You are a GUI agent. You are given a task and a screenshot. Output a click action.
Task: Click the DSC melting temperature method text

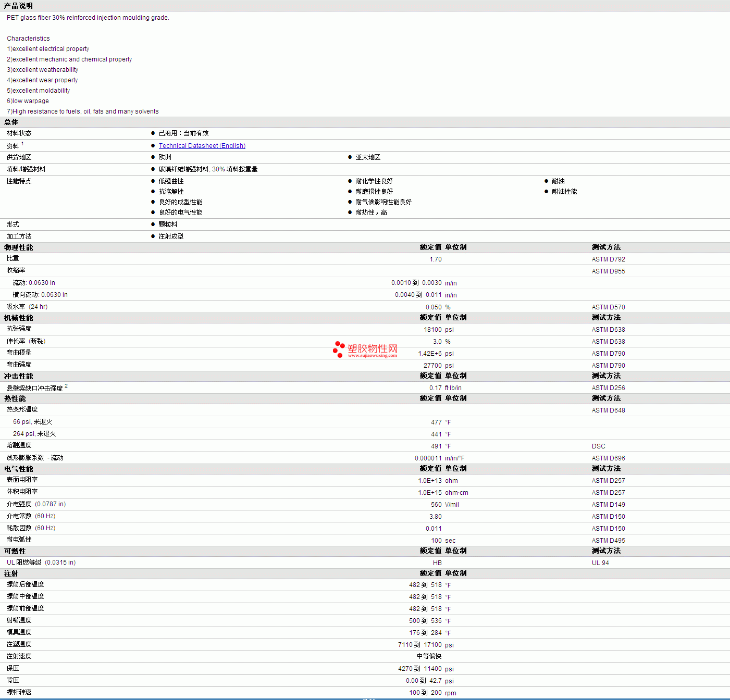coord(598,446)
